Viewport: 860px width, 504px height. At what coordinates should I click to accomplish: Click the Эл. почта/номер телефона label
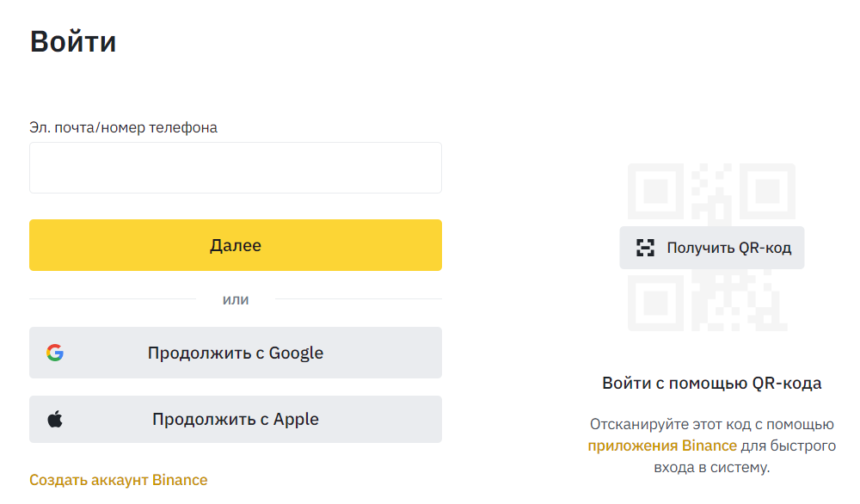tap(124, 128)
